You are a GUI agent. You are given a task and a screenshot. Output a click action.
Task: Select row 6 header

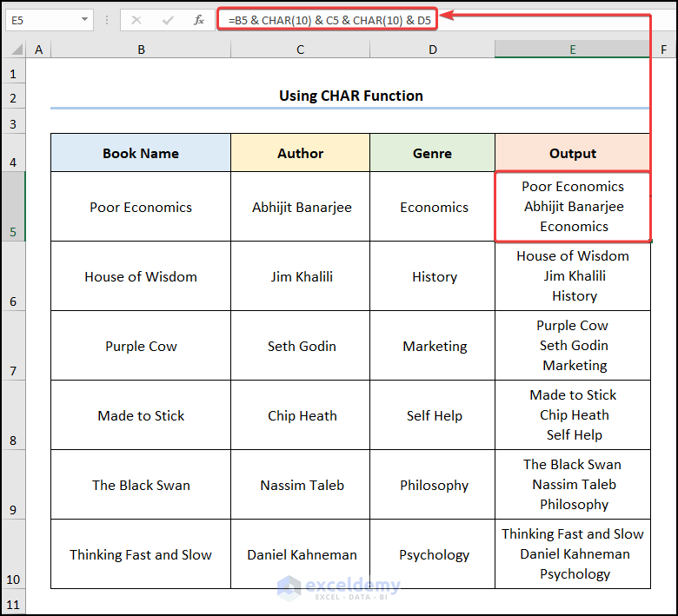(x=13, y=275)
